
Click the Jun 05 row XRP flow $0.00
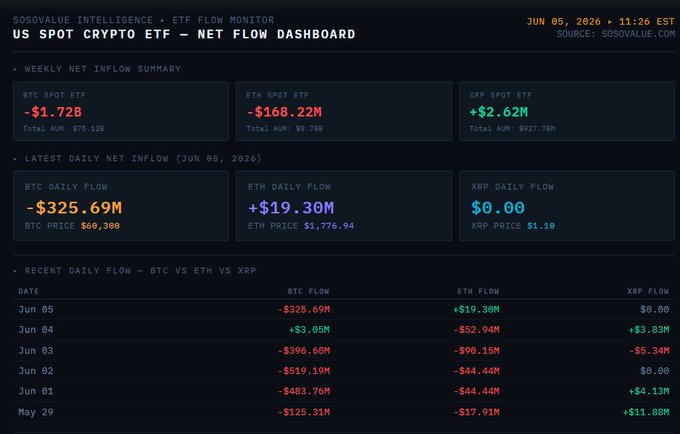(x=655, y=310)
